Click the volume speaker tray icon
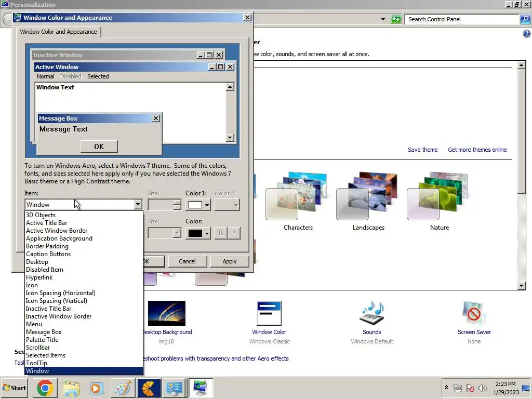This screenshot has width=532, height=399. click(482, 388)
